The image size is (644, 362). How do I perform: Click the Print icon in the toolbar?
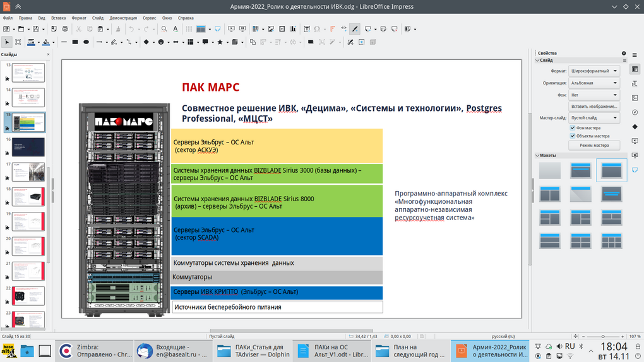point(65,29)
